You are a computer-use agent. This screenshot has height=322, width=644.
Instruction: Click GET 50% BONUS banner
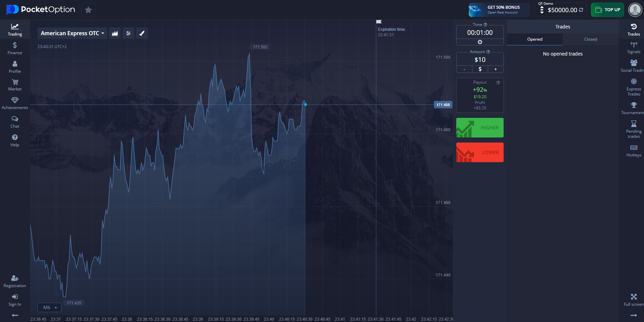499,10
